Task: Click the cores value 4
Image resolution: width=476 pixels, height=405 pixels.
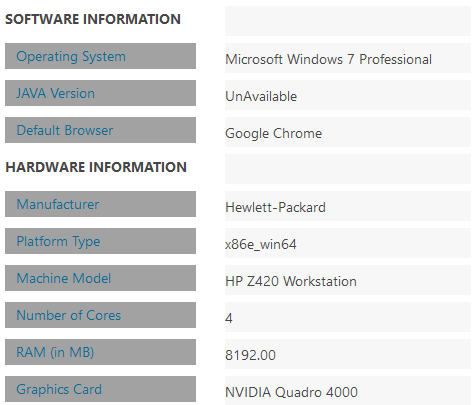Action: coord(229,318)
